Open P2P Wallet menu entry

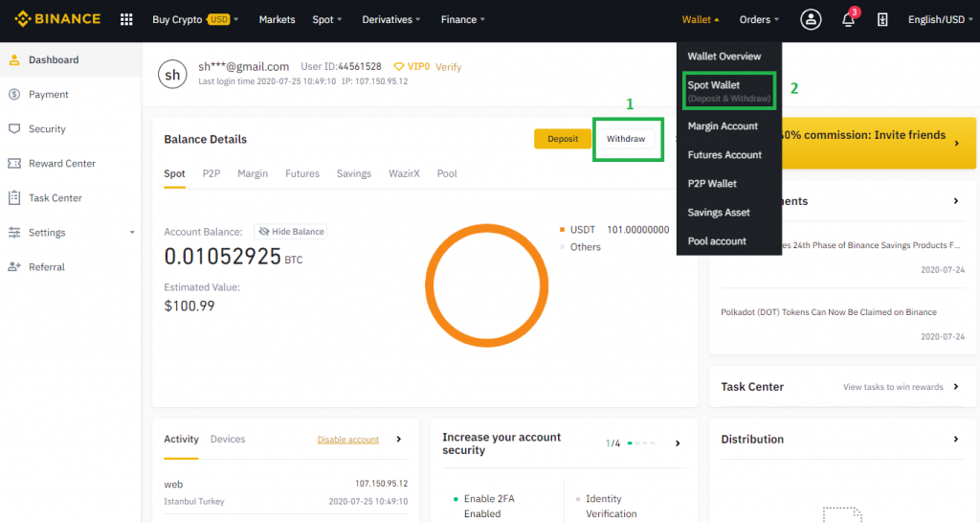(x=712, y=183)
